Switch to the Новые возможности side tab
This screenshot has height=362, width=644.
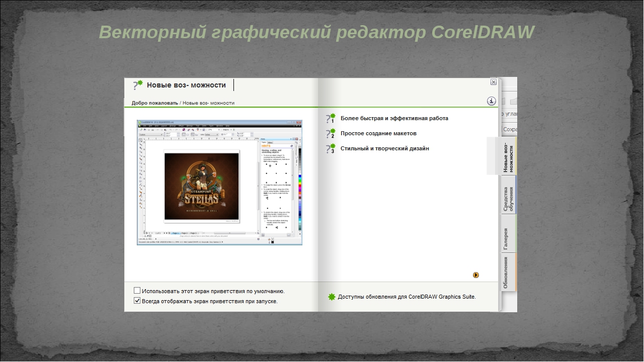tap(509, 156)
